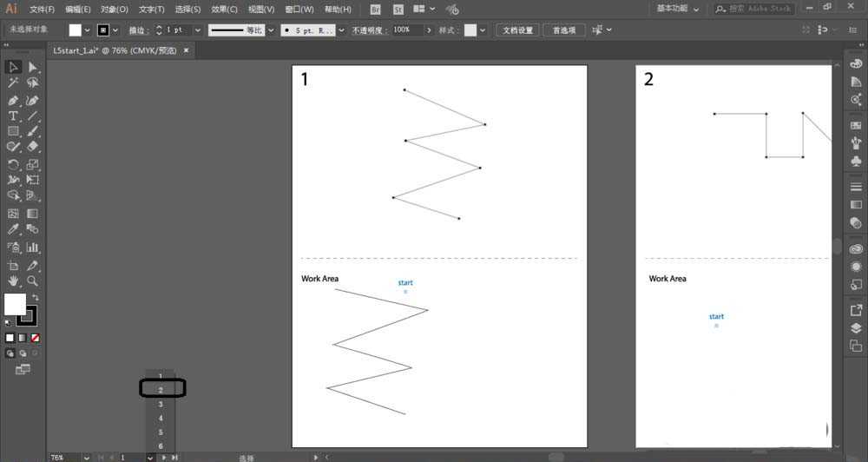The image size is (868, 462).
Task: Choose the Eraser tool
Action: coord(33,147)
